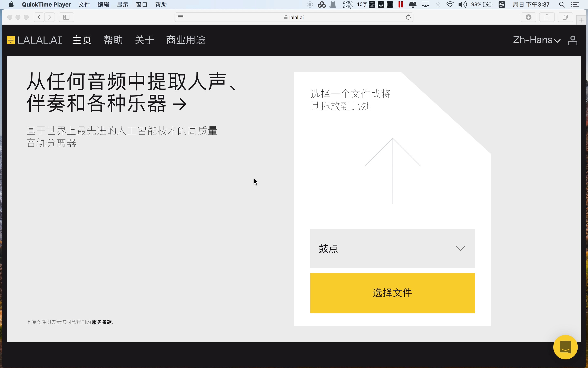Add a new Safari tab

click(x=581, y=20)
